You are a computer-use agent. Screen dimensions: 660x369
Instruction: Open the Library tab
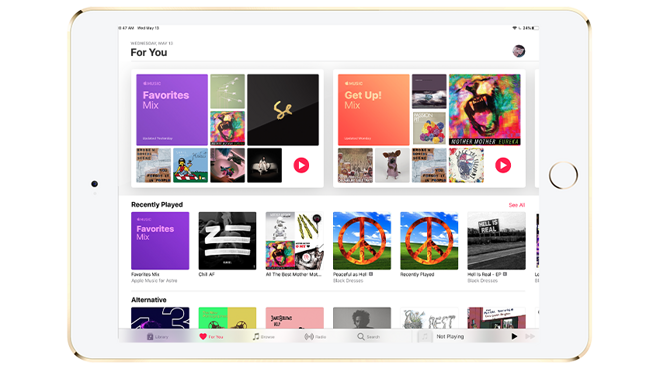158,337
